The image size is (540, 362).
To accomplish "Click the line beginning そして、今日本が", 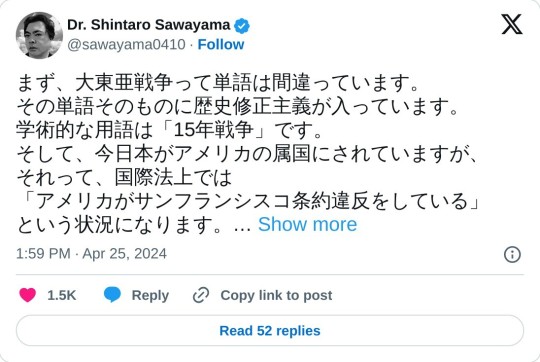I will (247, 154).
